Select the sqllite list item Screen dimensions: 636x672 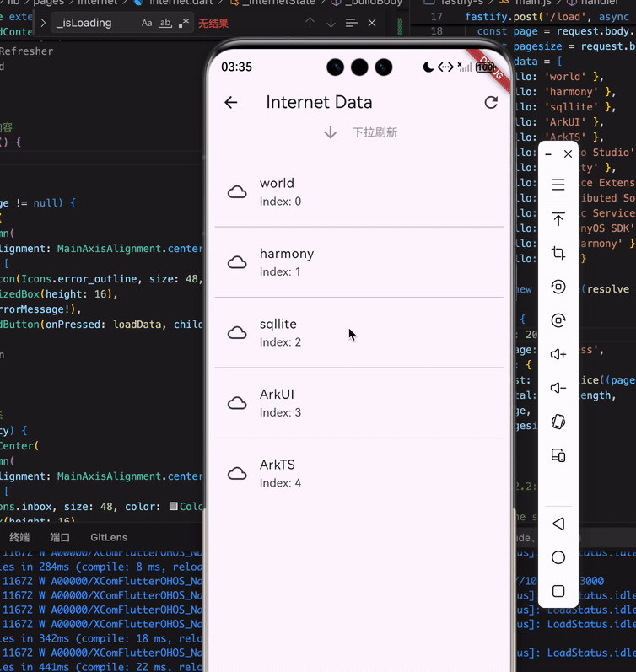point(359,332)
